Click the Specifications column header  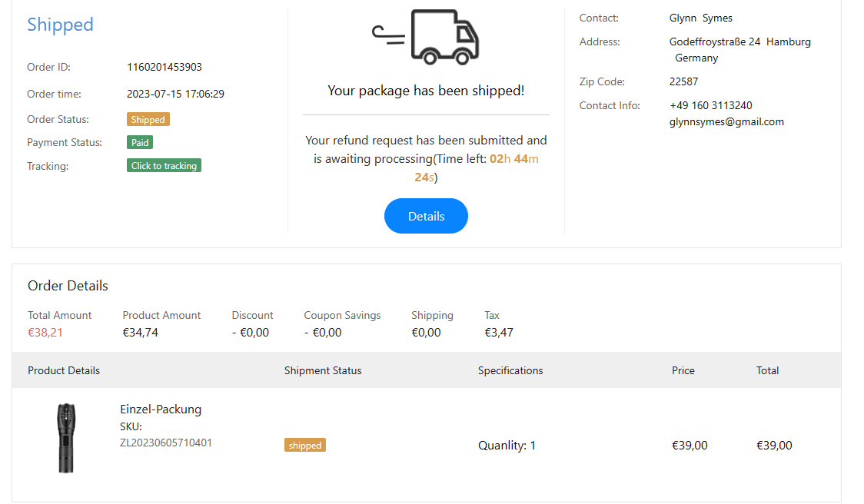510,370
